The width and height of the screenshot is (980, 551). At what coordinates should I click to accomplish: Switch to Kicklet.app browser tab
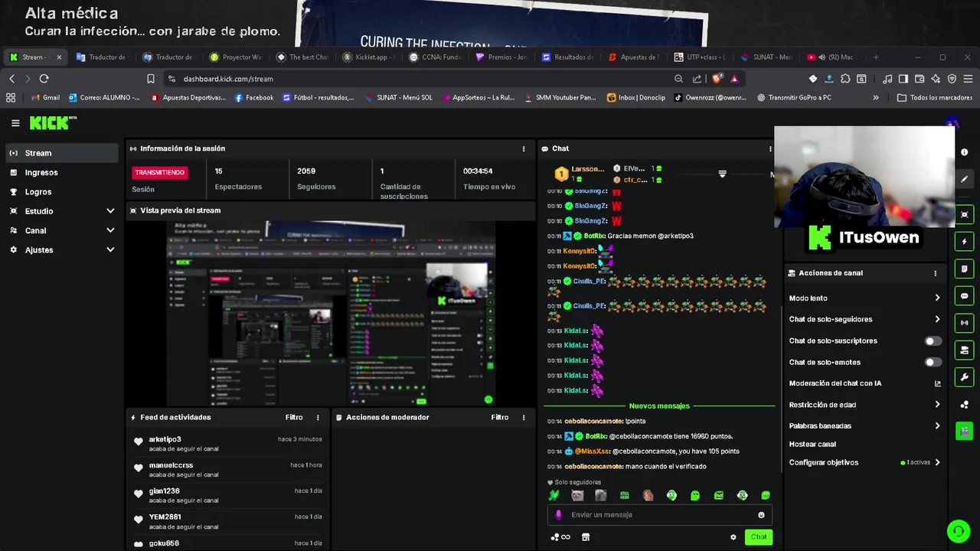371,57
